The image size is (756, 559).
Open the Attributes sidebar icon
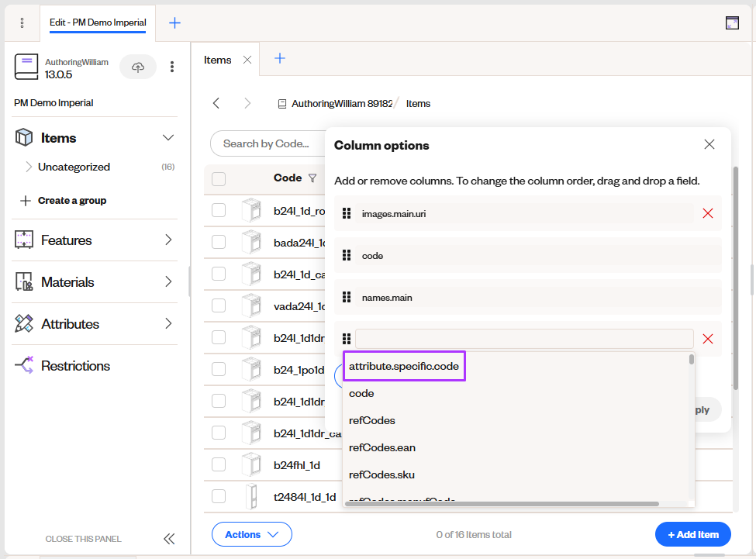coord(23,323)
